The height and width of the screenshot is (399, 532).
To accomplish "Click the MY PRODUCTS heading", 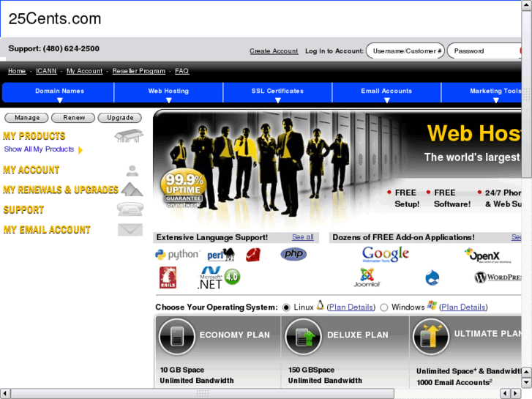I will [34, 136].
